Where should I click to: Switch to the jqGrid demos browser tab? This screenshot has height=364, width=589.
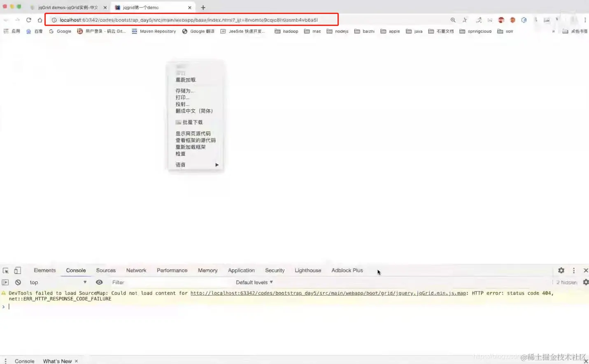pos(68,7)
